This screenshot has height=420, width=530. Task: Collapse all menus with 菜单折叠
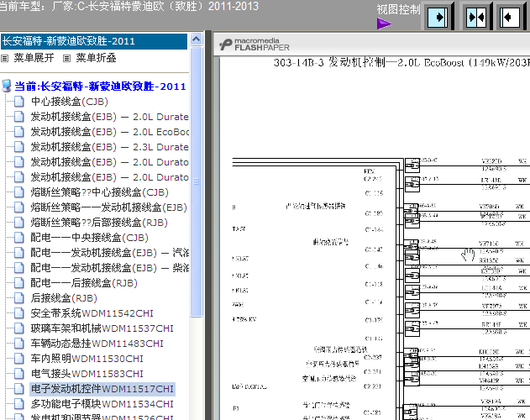pyautogui.click(x=96, y=58)
